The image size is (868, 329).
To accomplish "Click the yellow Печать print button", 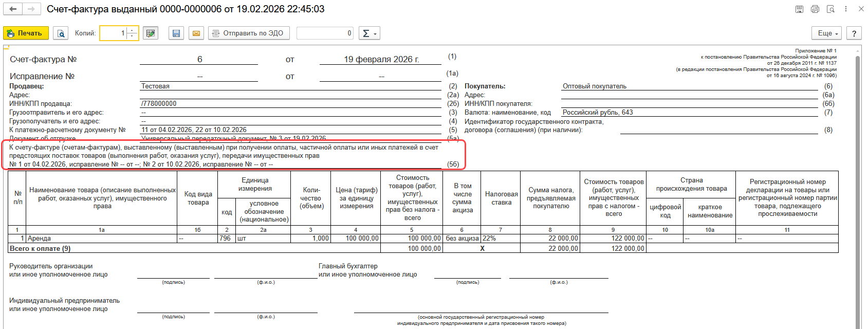I will click(x=26, y=33).
